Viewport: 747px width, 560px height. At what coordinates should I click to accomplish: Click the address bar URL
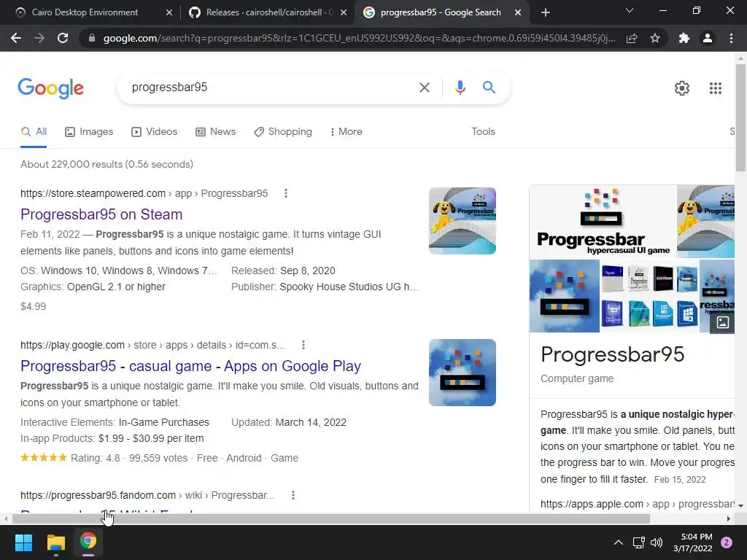coord(359,38)
